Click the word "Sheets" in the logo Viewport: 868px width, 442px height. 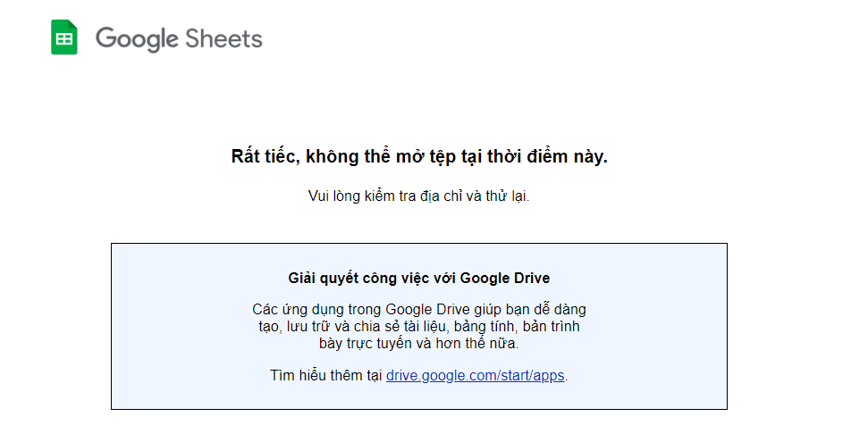[223, 39]
